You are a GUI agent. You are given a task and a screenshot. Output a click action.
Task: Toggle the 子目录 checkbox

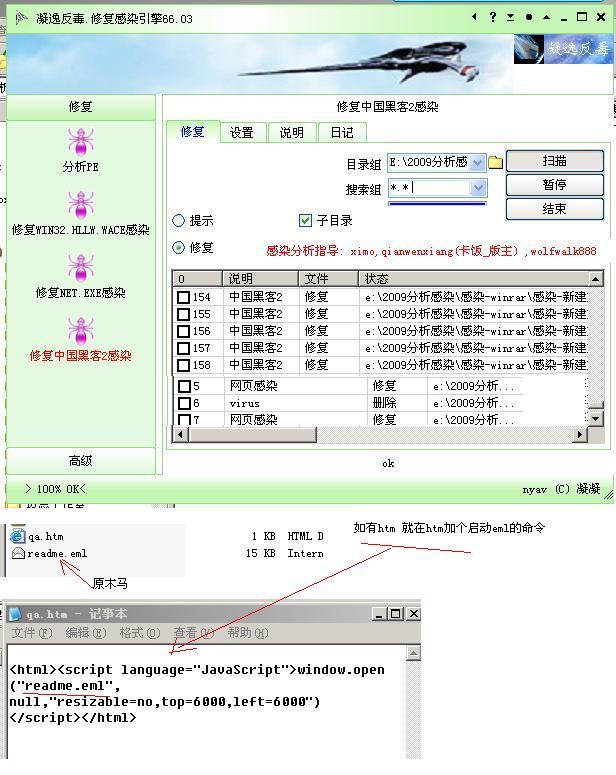coord(305,220)
